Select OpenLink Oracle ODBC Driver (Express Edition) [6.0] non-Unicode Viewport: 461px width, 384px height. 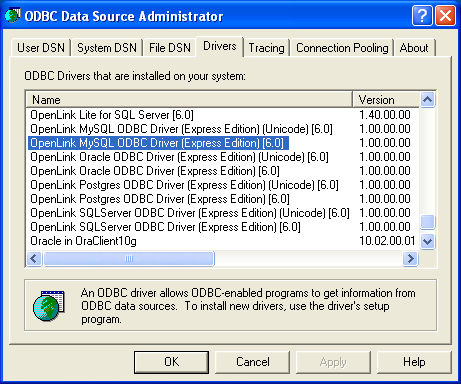pos(155,171)
